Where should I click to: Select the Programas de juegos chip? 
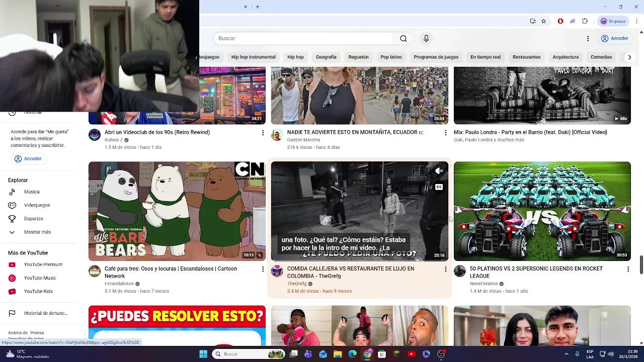[x=436, y=57]
